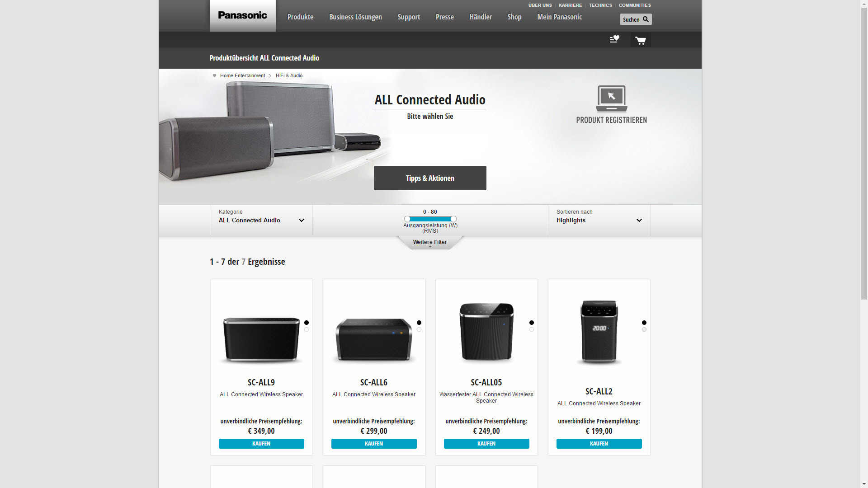Click the Produkt Registrieren laptop icon

[x=611, y=99]
